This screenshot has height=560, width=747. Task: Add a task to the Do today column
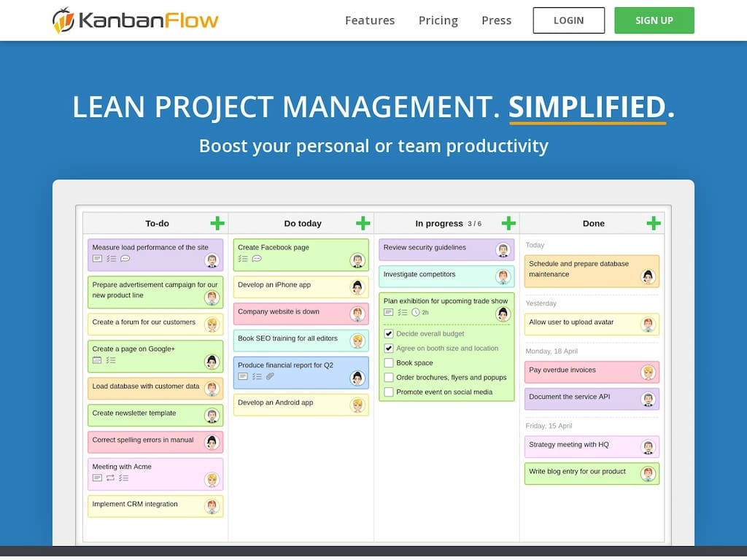point(363,223)
